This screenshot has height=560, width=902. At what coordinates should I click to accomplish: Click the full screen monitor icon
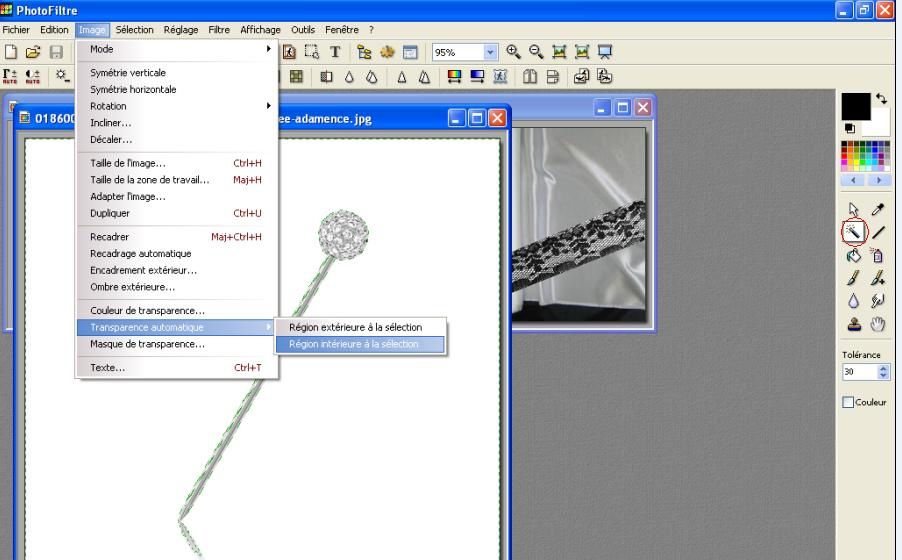[605, 52]
